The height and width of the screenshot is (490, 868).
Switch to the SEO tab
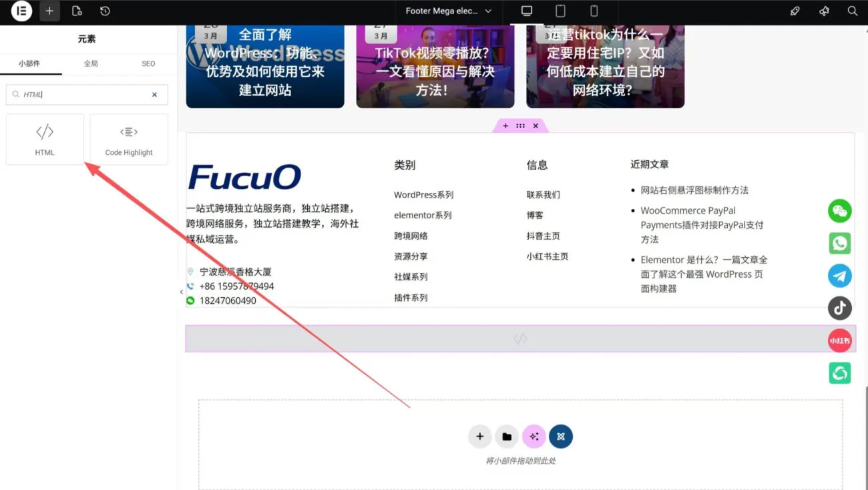[148, 63]
